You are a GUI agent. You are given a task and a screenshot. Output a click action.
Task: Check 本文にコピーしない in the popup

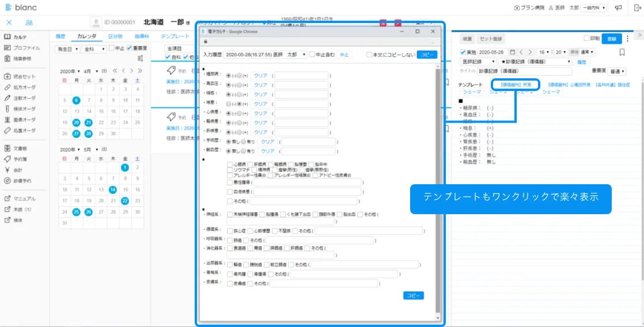click(x=369, y=54)
